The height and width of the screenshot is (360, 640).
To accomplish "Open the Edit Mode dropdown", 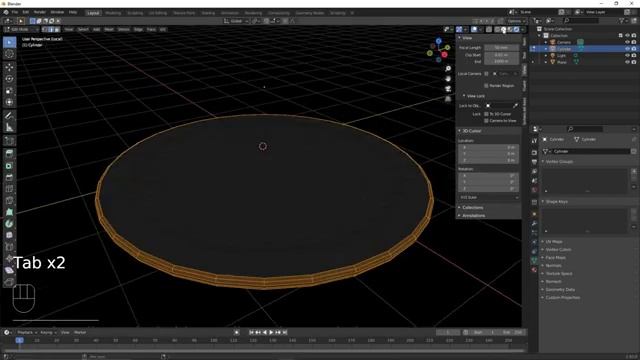I will [21, 29].
